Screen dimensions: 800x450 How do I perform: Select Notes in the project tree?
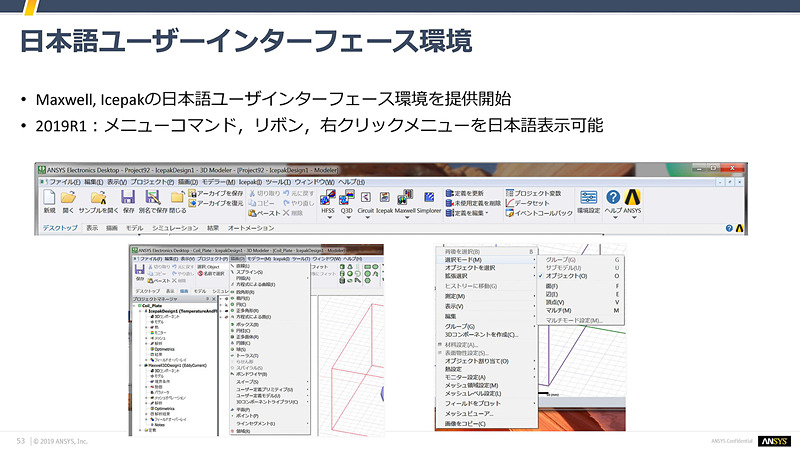point(159,424)
